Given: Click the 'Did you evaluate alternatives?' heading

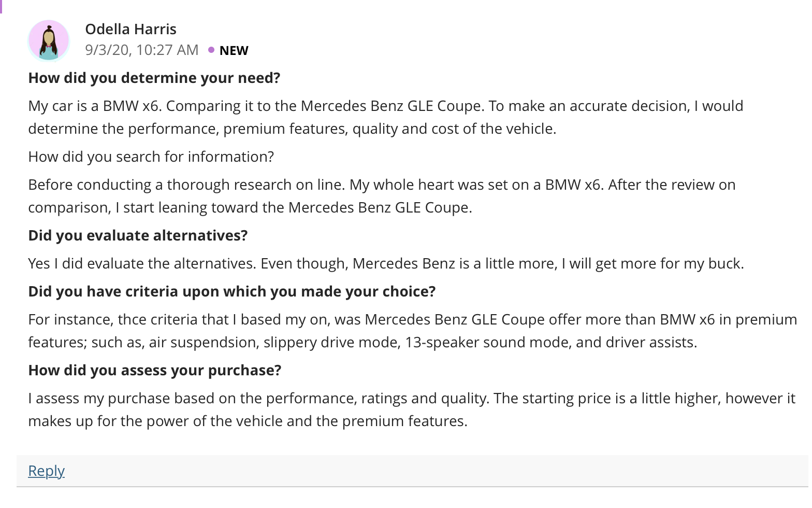Looking at the screenshot, I should coord(138,235).
